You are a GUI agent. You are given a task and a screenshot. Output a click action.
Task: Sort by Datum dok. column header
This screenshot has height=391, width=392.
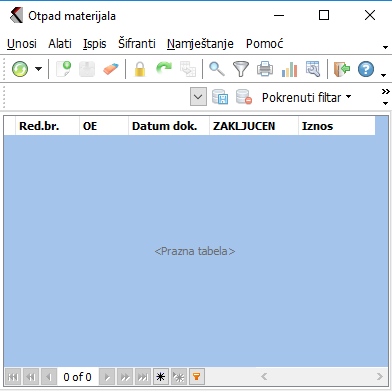(169, 126)
